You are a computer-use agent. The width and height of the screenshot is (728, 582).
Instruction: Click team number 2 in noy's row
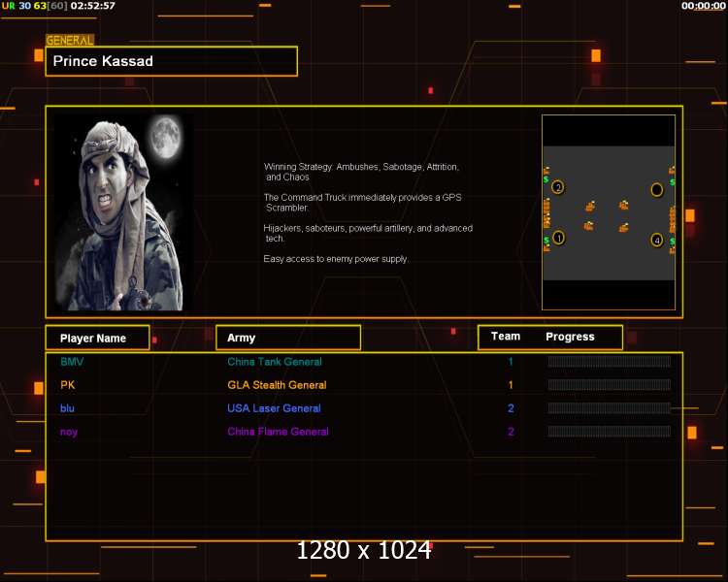click(511, 431)
